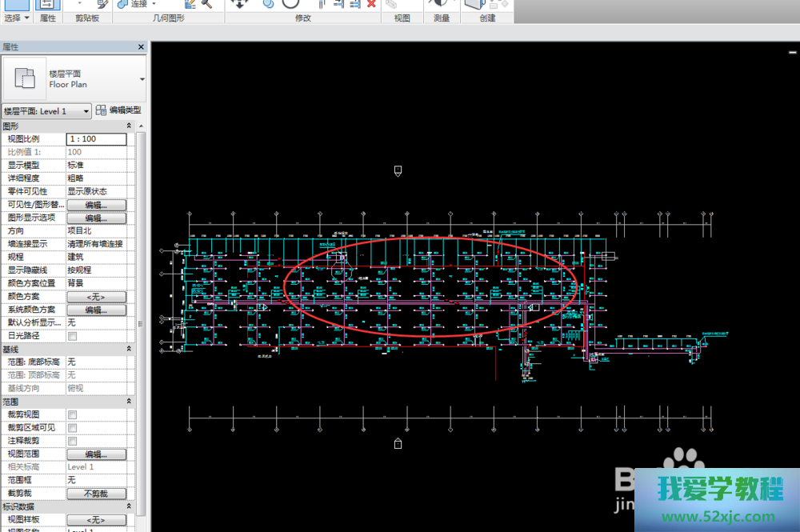This screenshot has width=800, height=532.
Task: Click Edit button for Visibility/Graphics overrides (可见性/图形替换)
Action: pos(96,205)
